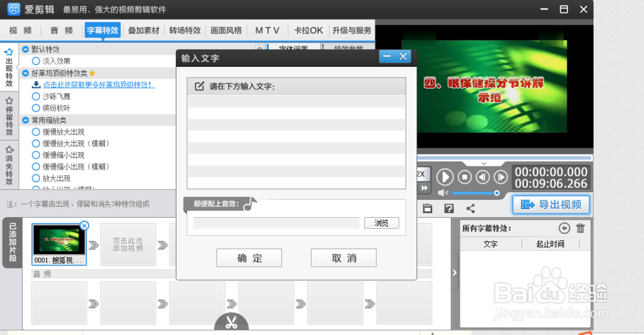Click the 文字 column header
Screen dimensions: 644x335
(490, 244)
